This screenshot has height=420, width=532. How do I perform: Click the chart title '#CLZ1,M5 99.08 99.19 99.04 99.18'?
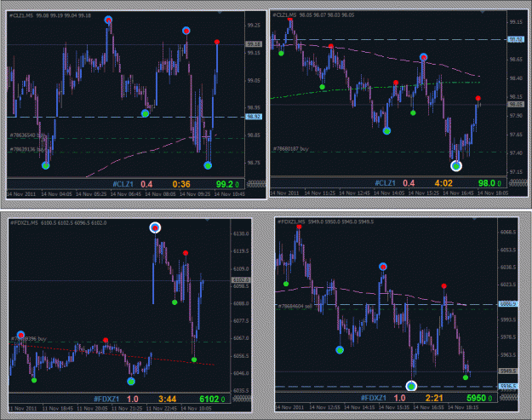[x=50, y=15]
